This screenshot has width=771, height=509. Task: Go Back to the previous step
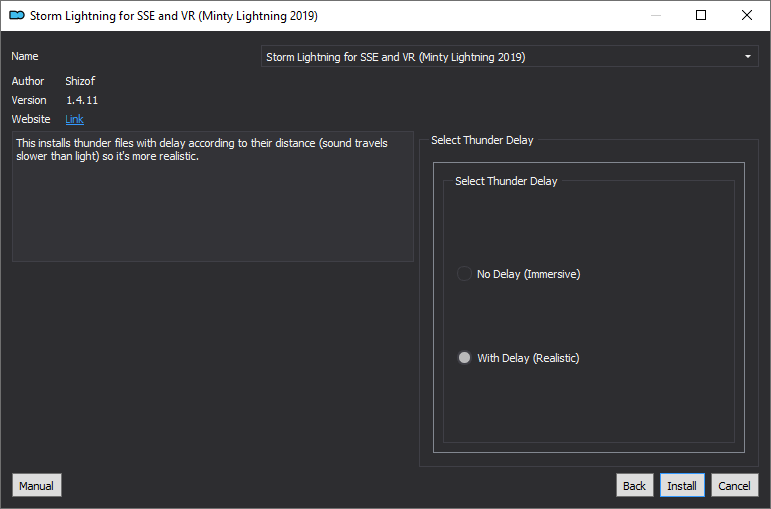634,485
